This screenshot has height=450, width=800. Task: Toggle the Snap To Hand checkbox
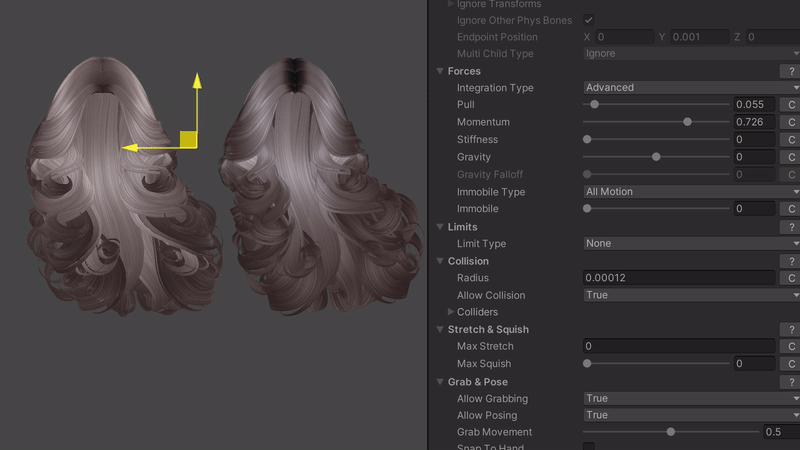[589, 447]
